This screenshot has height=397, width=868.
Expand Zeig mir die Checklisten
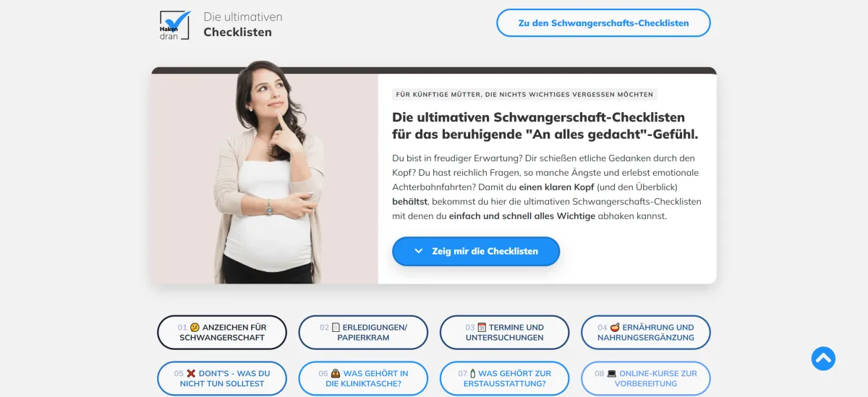pyautogui.click(x=476, y=251)
